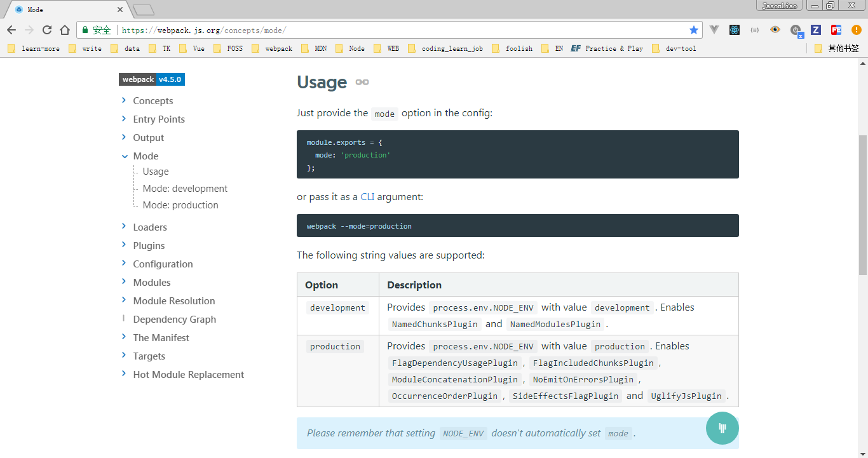The height and width of the screenshot is (458, 868).
Task: Open the foolish bookmark folder
Action: [512, 48]
